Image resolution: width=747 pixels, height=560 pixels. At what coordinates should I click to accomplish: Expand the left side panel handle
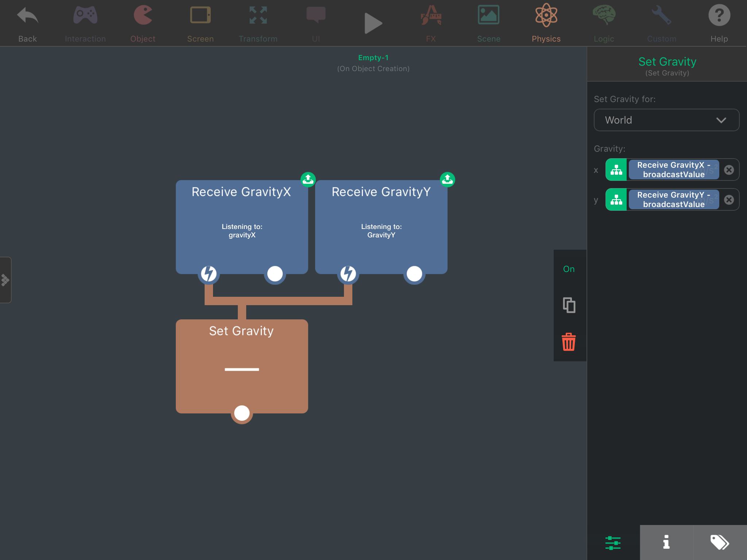coord(5,280)
